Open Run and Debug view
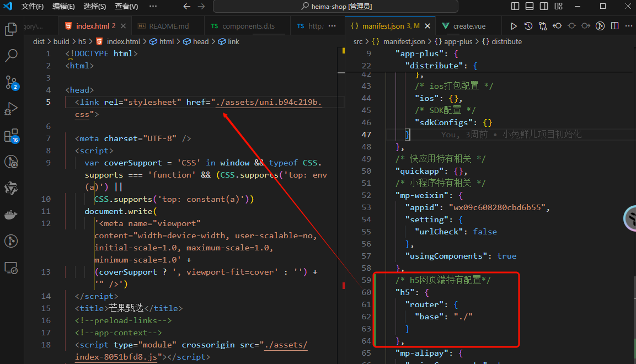 click(x=11, y=109)
